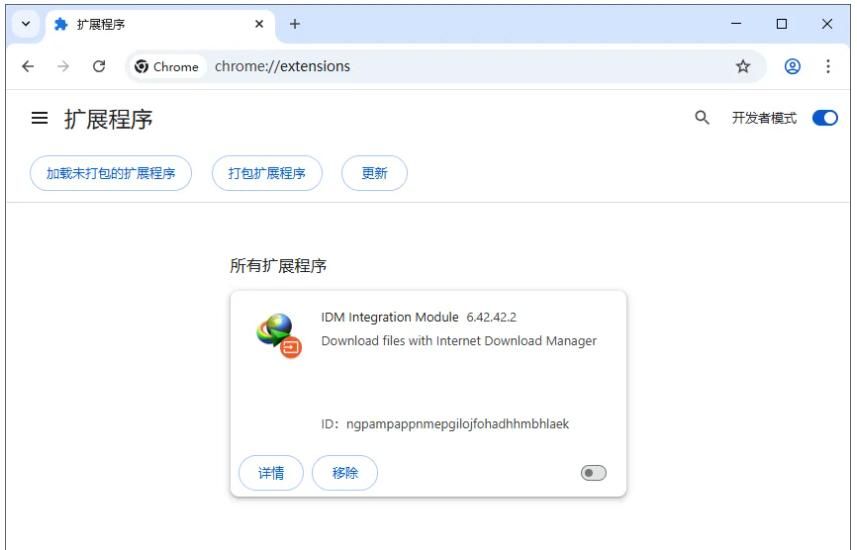Click the 开发者模式 label
The height and width of the screenshot is (550, 857).
pyautogui.click(x=764, y=118)
